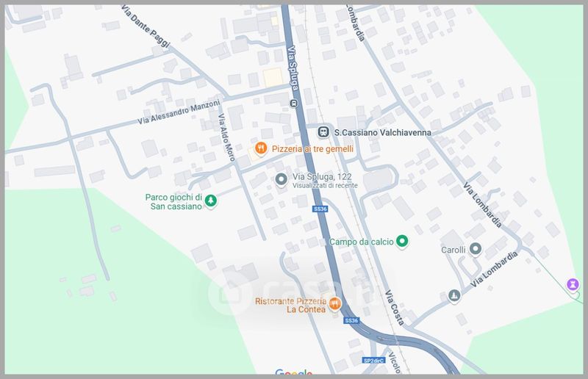The image size is (588, 379).
Task: Click the SS36 road shield near Via Spluga 122
Action: pyautogui.click(x=320, y=209)
